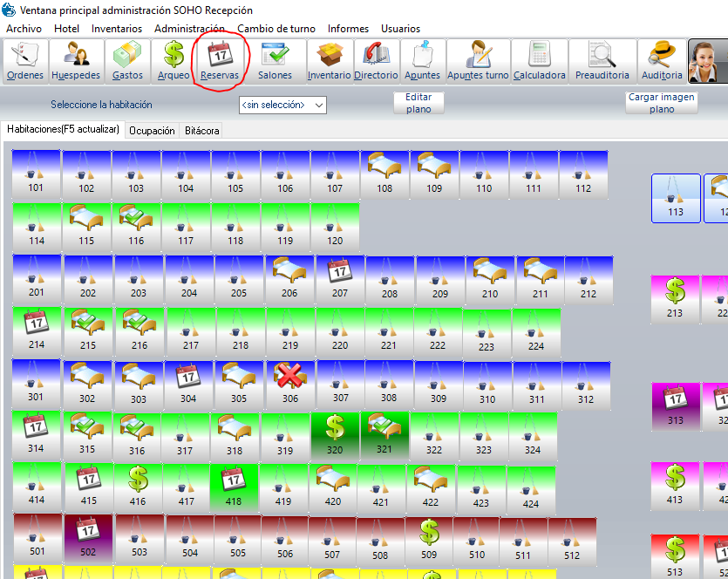This screenshot has width=728, height=579.
Task: Open the Informes menu
Action: point(348,29)
